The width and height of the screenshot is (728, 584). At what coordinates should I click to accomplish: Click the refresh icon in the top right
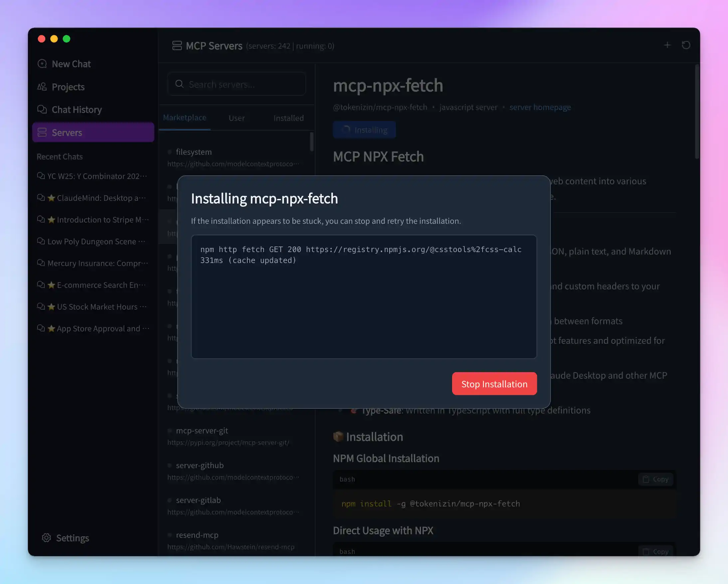click(x=686, y=45)
